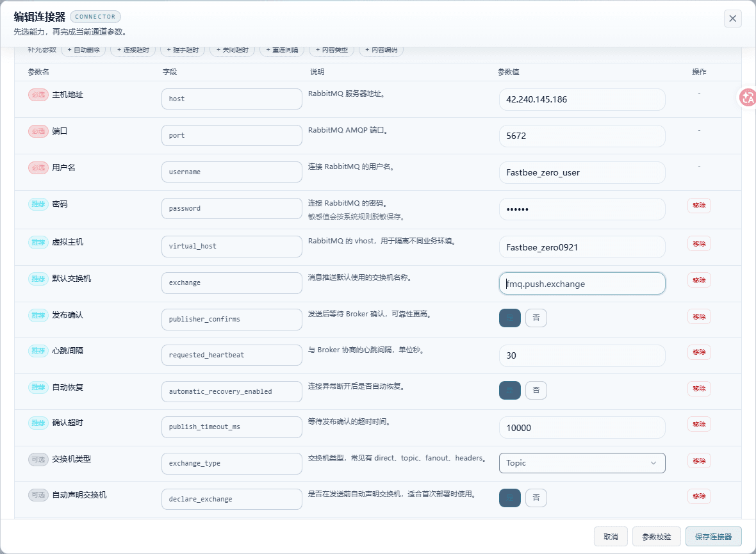Click the 取消 button
This screenshot has height=554, width=756.
(611, 537)
